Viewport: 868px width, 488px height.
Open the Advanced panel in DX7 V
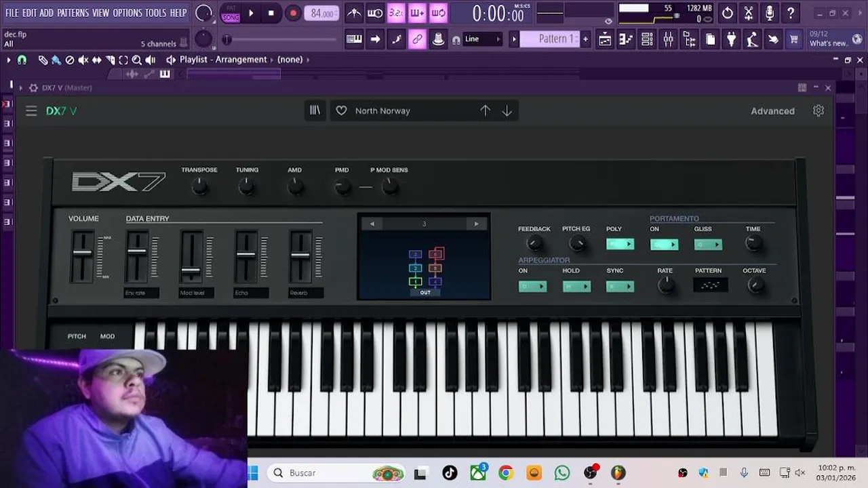click(772, 111)
